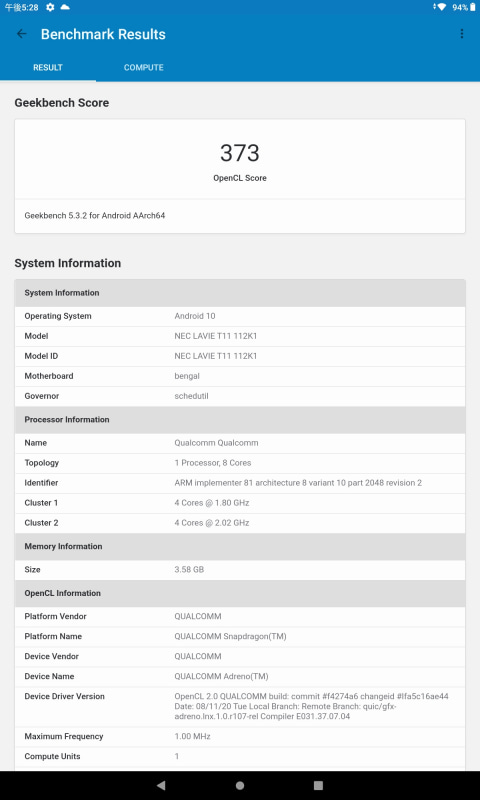This screenshot has width=480, height=800.
Task: Tap the 'Platform Vendor' row label
Action: point(56,616)
